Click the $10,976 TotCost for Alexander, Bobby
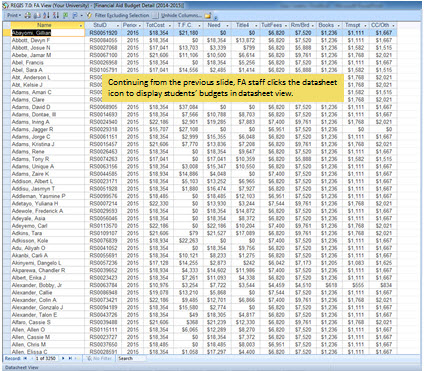Viewport: 424px width, 371px height. 159,285
